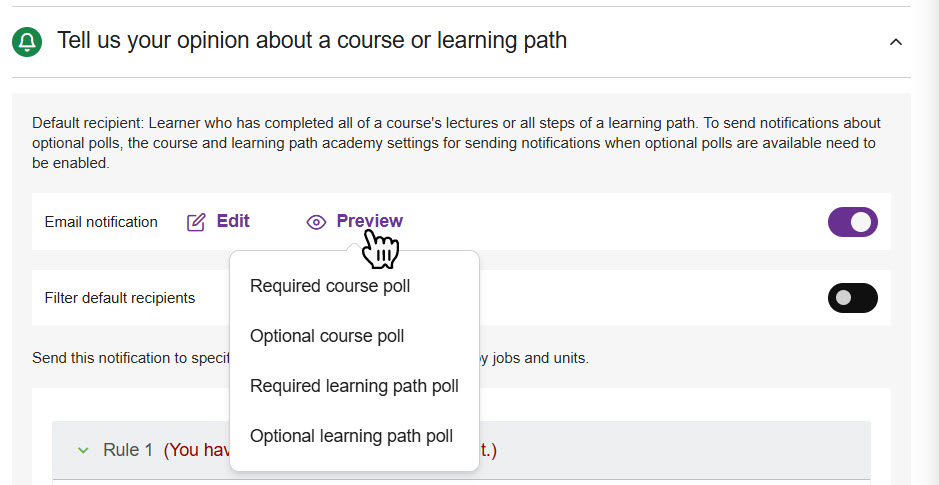
Task: Click the Edit link text
Action: 233,221
